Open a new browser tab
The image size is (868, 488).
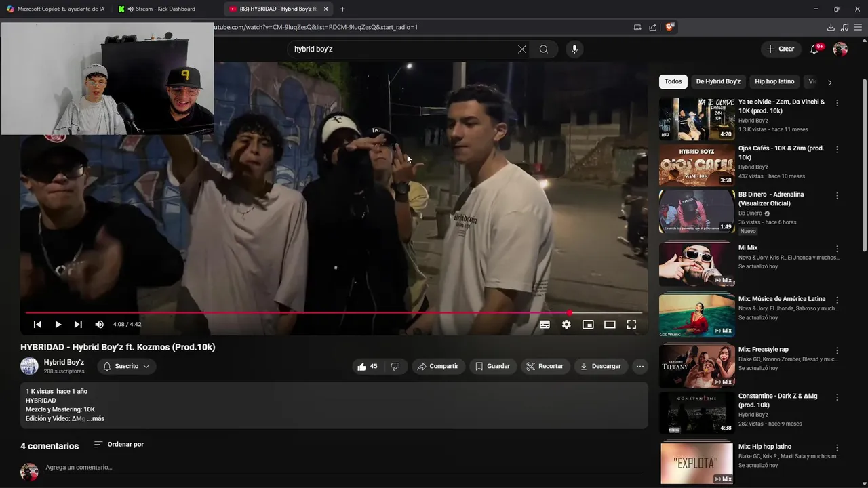click(x=342, y=9)
